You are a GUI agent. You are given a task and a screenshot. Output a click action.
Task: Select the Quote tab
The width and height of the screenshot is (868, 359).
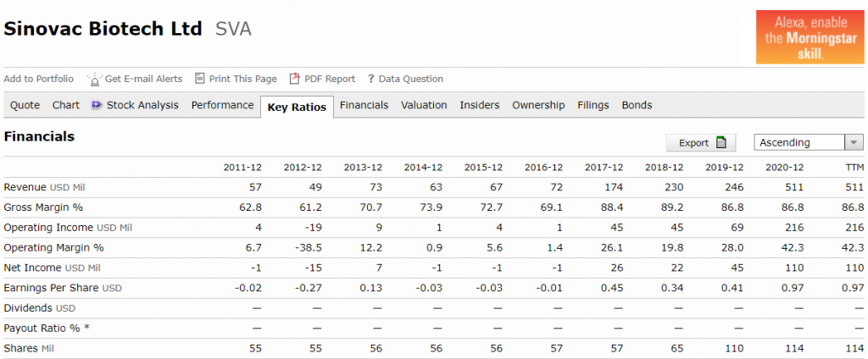pyautogui.click(x=25, y=105)
